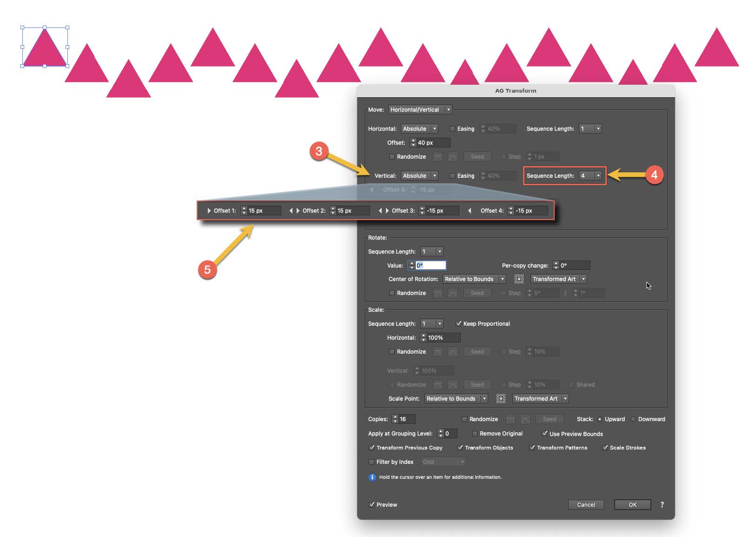The width and height of the screenshot is (756, 537).
Task: Open the Move type dropdown Horizontal/Vertical
Action: coord(420,110)
